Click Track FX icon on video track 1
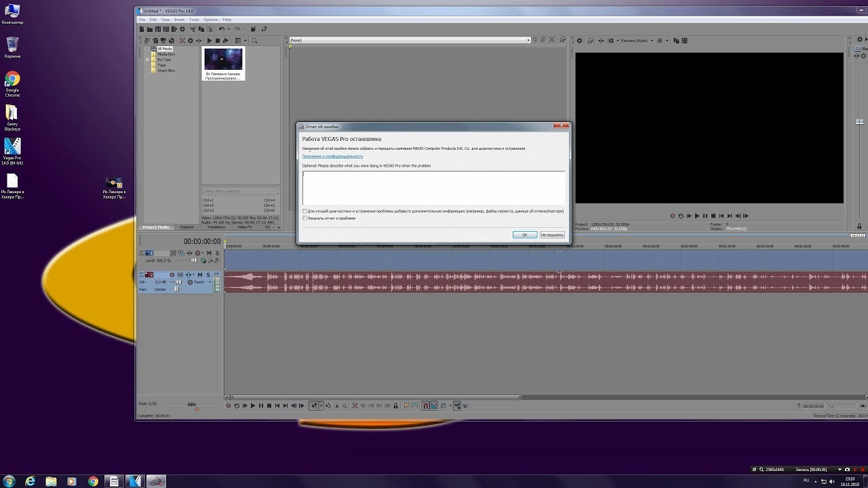Screen dimensions: 868x488 coord(190,253)
